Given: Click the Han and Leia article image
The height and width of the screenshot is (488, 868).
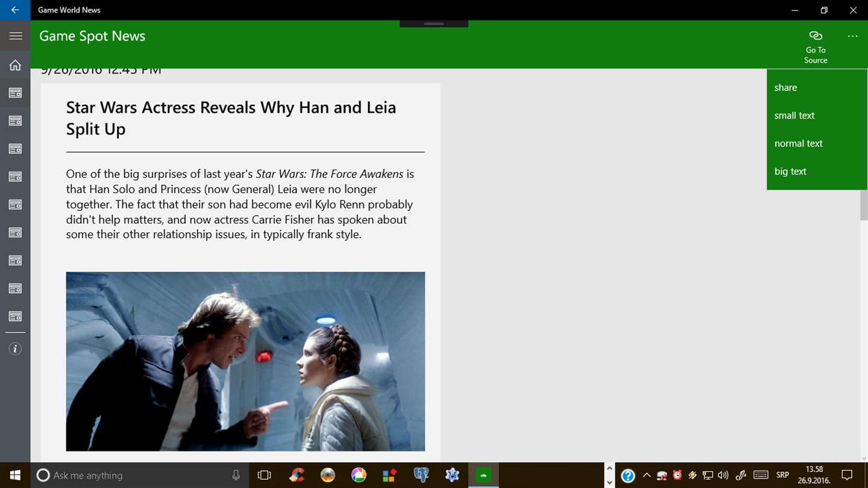Looking at the screenshot, I should click(245, 361).
